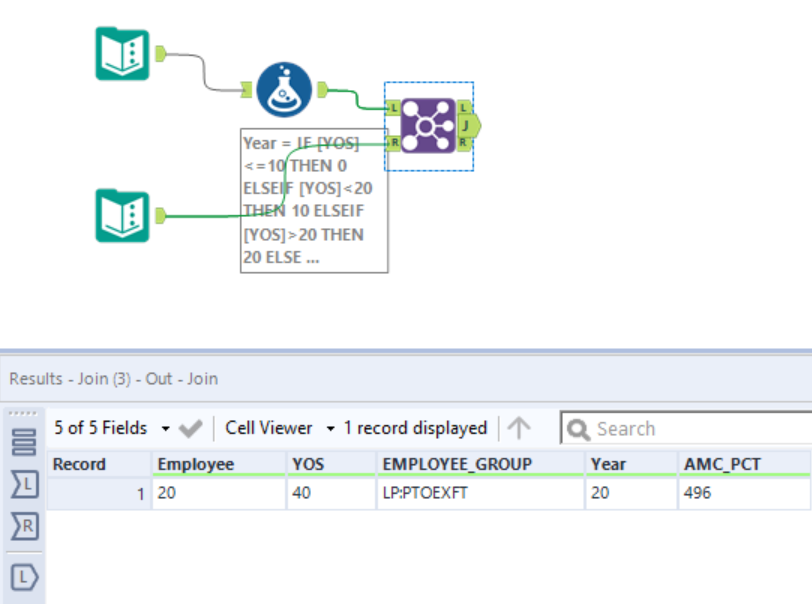Select the top Input Data tool

point(122,53)
